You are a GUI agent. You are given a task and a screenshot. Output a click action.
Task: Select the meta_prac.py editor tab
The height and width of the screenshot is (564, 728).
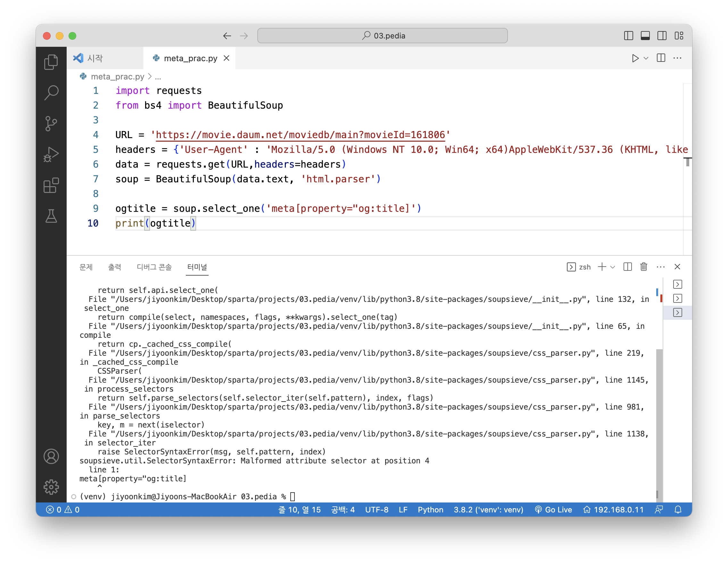190,58
